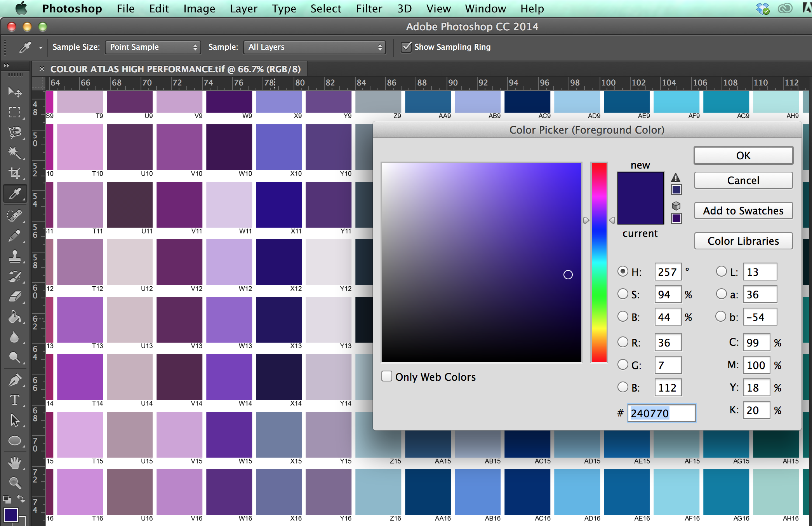The width and height of the screenshot is (812, 526).
Task: Select the Eyedropper tool in toolbox
Action: coord(15,193)
